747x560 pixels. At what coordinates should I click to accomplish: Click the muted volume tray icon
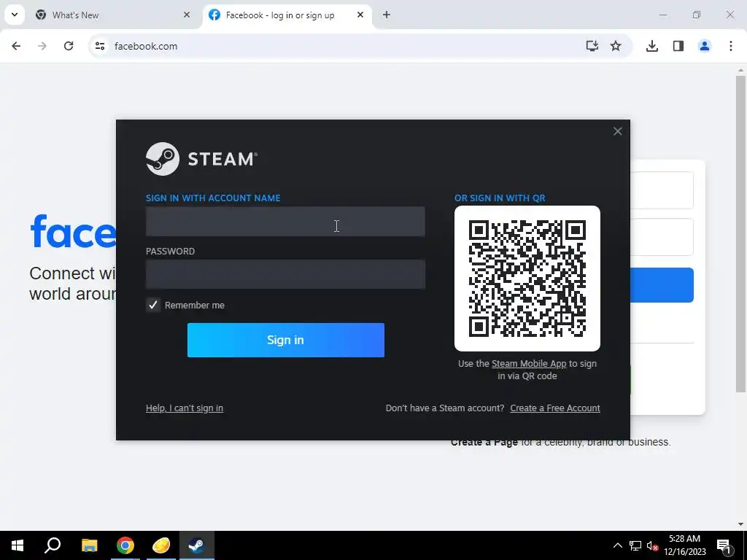(653, 545)
